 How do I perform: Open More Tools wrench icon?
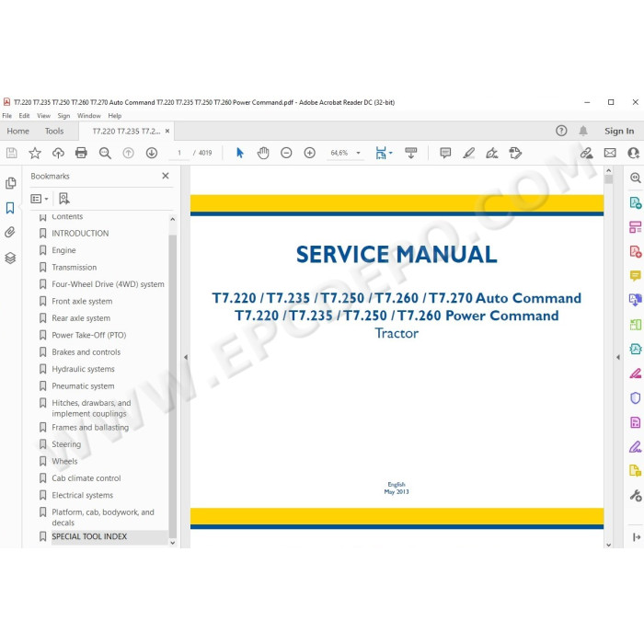636,496
